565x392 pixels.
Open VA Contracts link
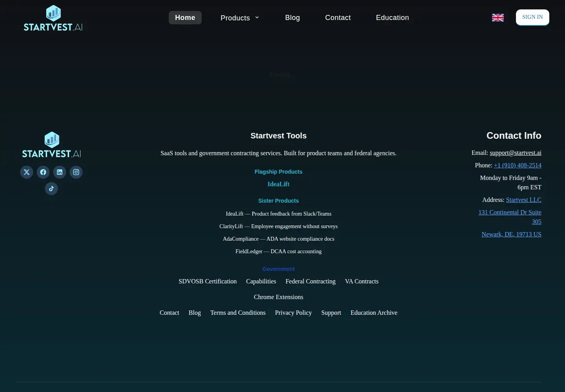(362, 281)
